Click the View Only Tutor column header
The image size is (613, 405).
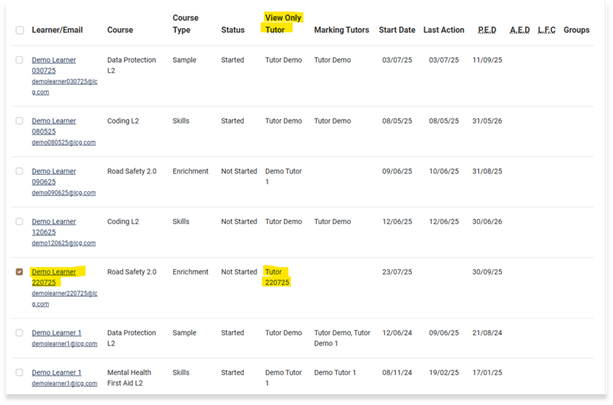283,24
